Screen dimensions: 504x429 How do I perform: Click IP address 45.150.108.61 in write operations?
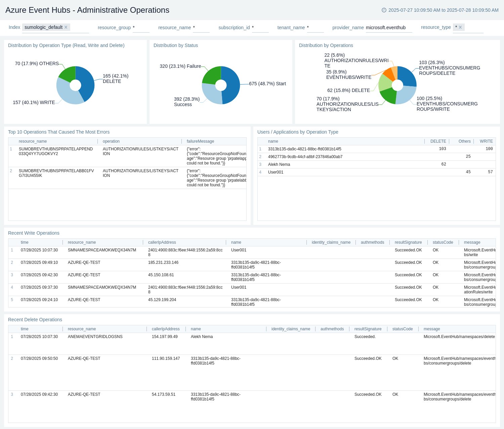coord(161,275)
